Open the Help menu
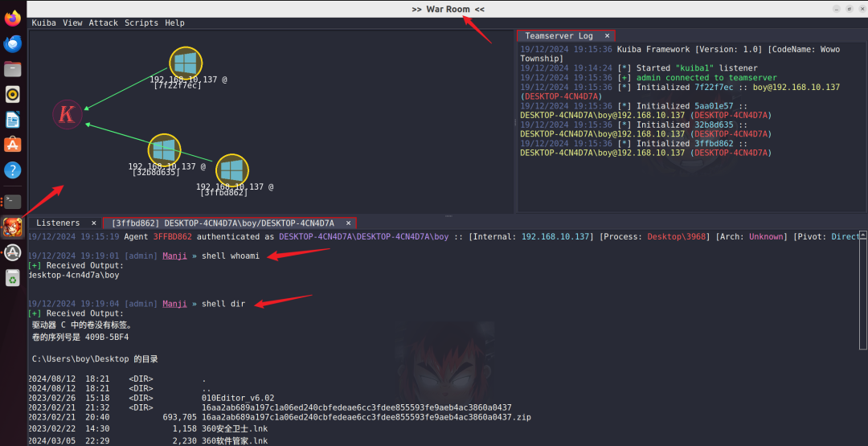This screenshot has height=446, width=868. pos(175,23)
